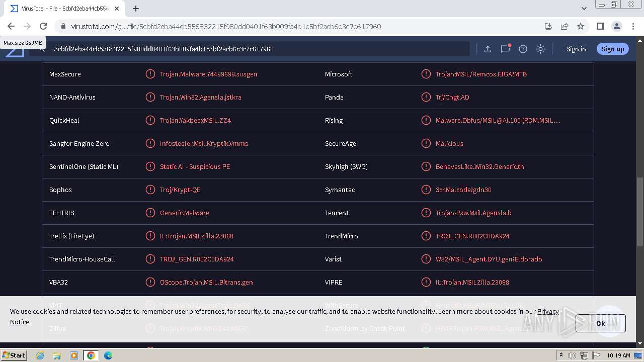Click Scr.Malcode!gdn30 Symantec result

tap(463, 190)
